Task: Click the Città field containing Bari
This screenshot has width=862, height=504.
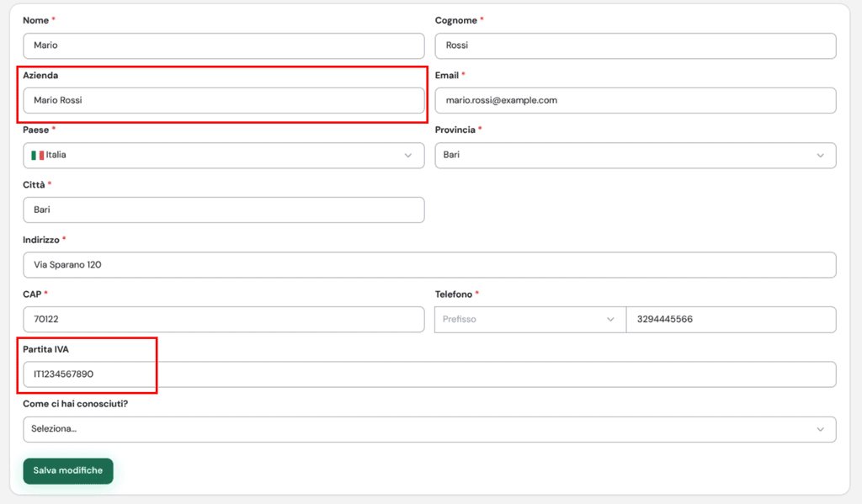Action: coord(224,210)
